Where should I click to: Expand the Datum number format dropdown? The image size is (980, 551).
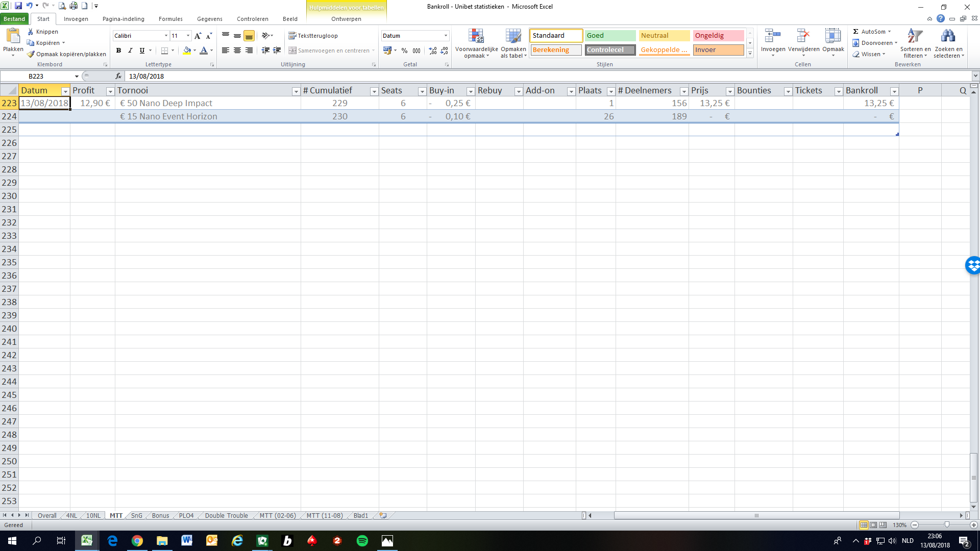click(x=446, y=36)
